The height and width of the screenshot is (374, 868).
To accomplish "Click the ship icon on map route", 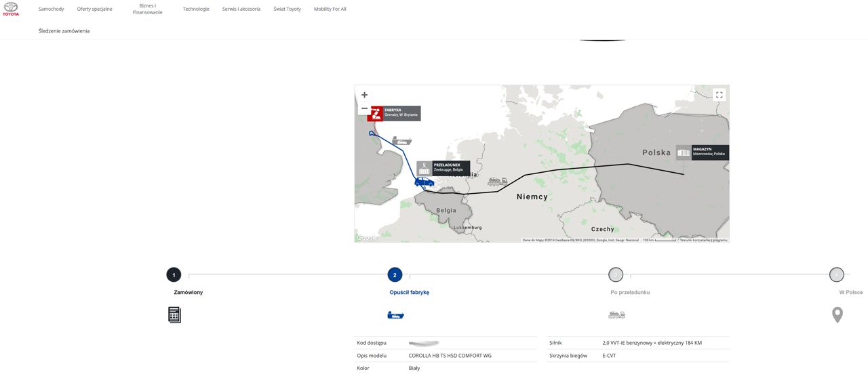I will [x=402, y=140].
